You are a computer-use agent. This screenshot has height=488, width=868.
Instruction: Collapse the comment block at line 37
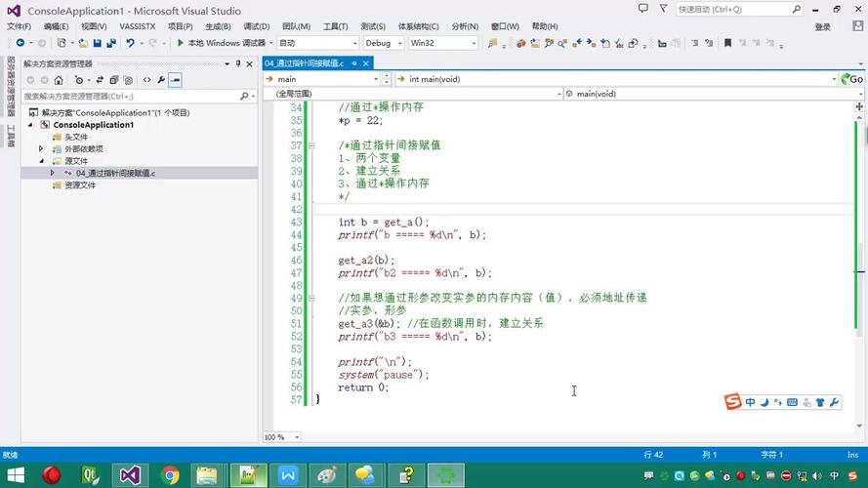(x=311, y=145)
